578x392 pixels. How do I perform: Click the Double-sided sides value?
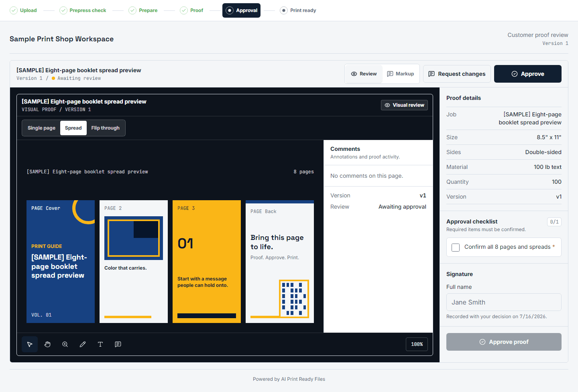coord(543,152)
